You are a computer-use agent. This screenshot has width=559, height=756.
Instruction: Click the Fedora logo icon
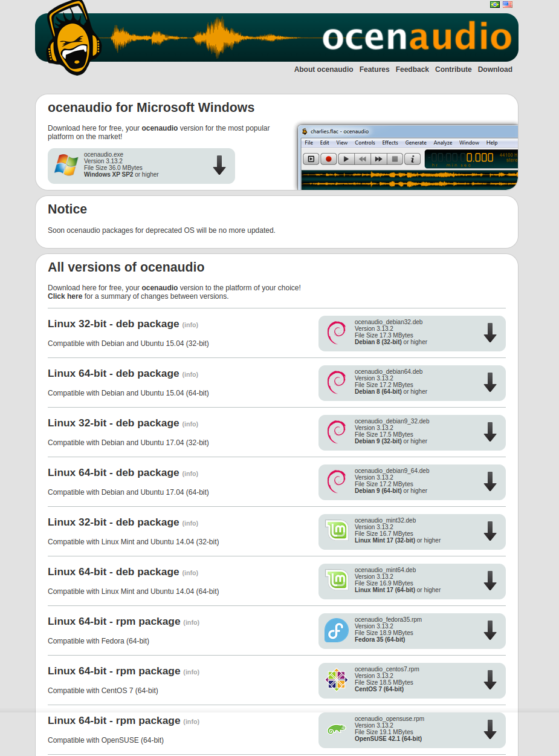point(337,630)
